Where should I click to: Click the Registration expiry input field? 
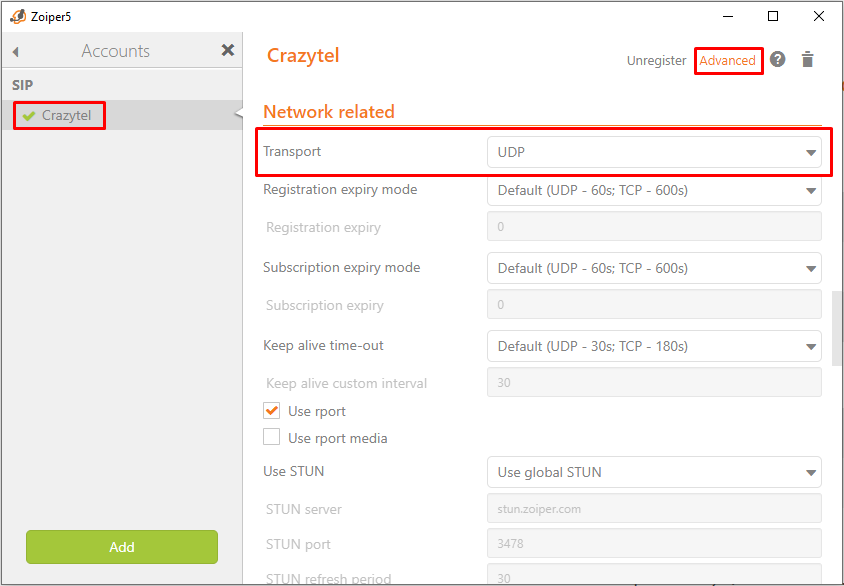[654, 226]
